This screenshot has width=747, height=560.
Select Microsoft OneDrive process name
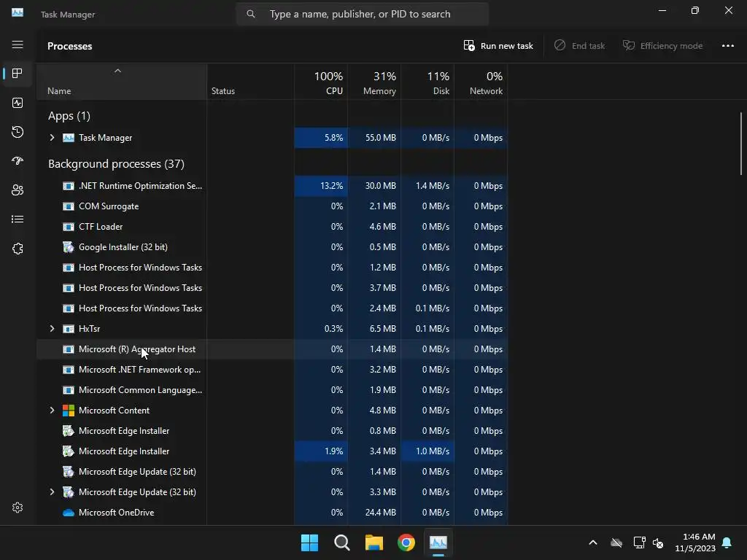116,513
